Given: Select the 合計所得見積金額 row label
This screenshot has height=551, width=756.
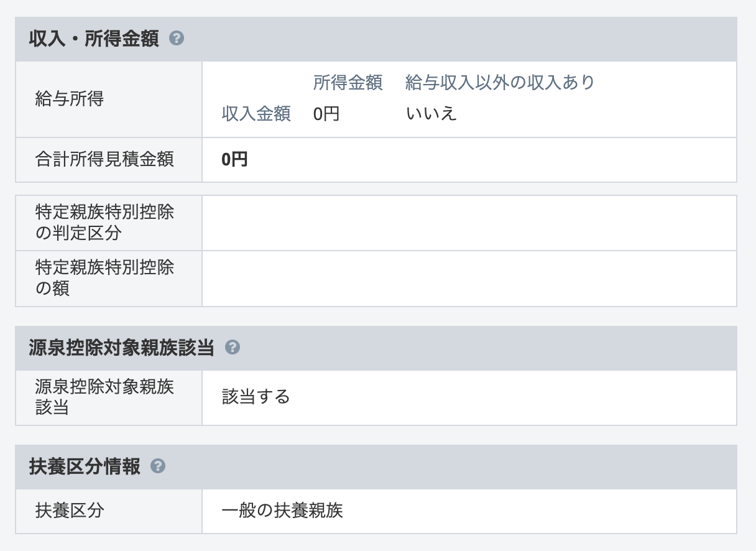Looking at the screenshot, I should [104, 160].
